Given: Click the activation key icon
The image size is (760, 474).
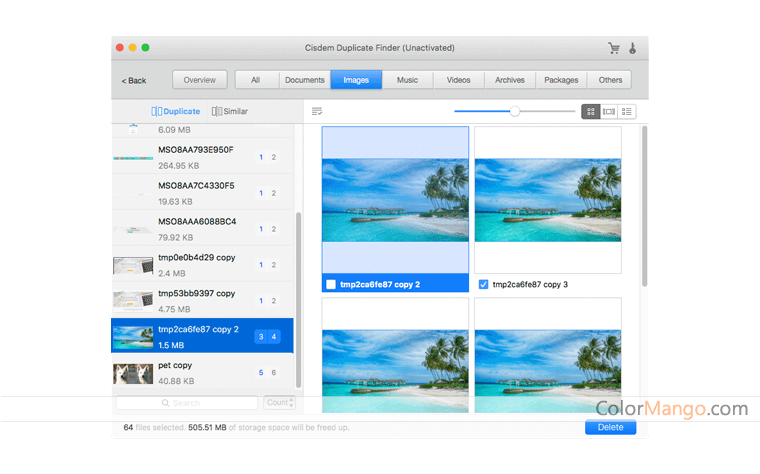Looking at the screenshot, I should [633, 48].
